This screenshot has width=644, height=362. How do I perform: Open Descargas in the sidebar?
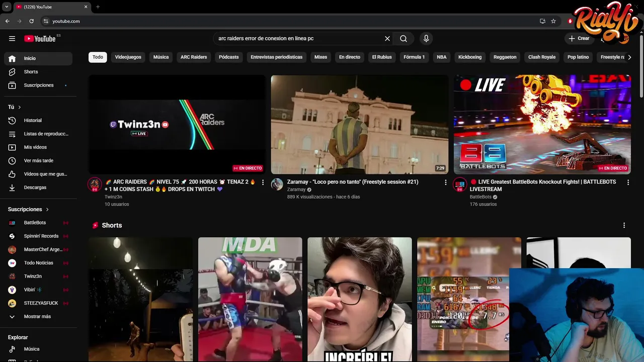(38, 188)
